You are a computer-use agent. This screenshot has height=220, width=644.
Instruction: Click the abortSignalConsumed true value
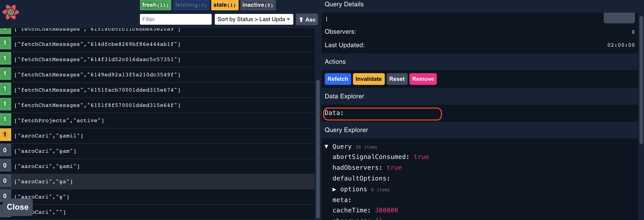421,157
